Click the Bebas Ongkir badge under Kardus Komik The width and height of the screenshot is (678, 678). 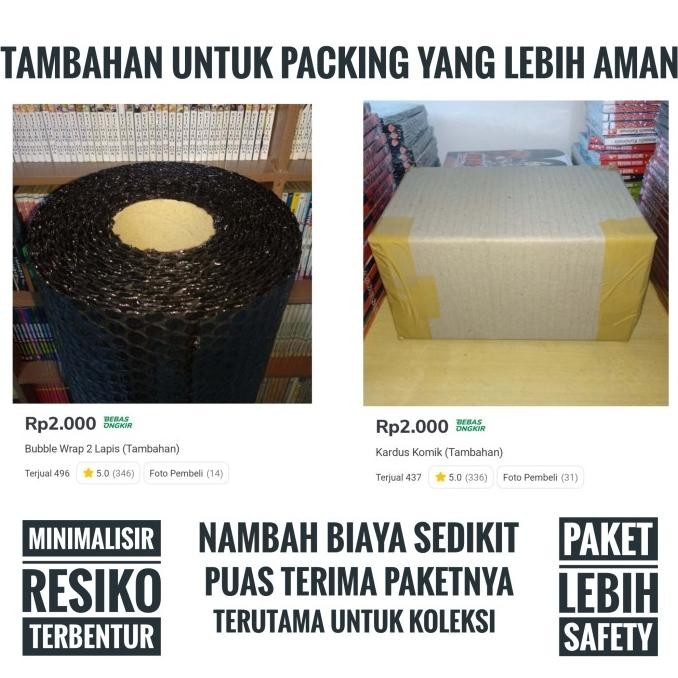[x=470, y=425]
